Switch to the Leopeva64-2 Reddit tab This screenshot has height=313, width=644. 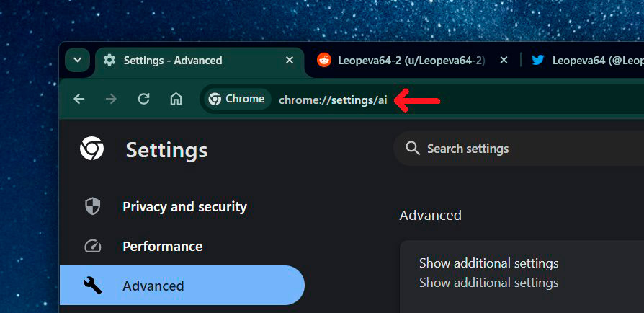[411, 61]
